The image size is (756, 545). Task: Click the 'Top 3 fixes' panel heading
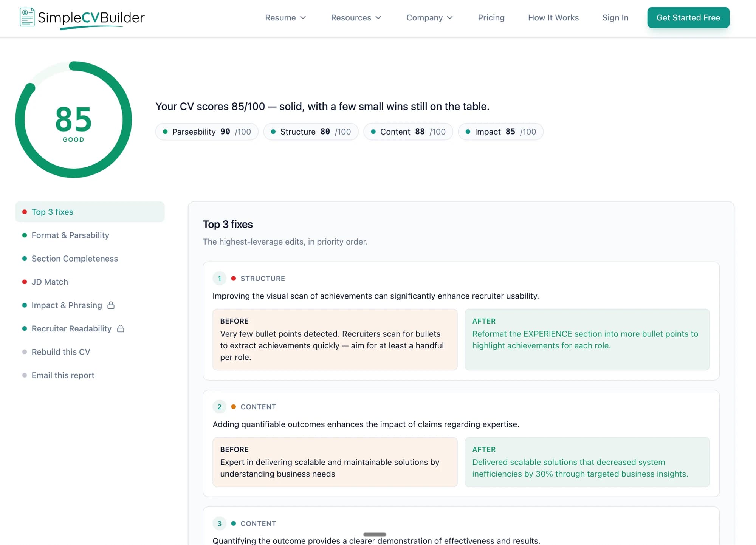[x=228, y=224]
